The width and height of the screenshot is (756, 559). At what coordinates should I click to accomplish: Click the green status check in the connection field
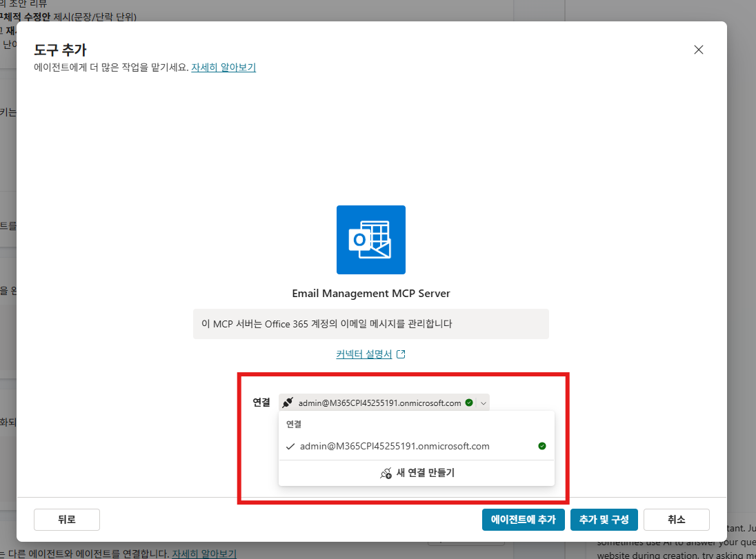(x=468, y=403)
